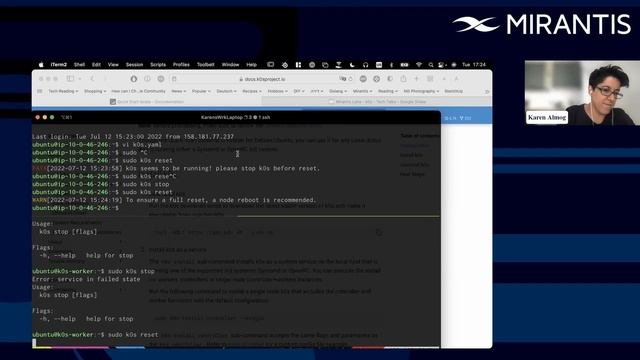Click the Last login line in terminal
Image resolution: width=640 pixels, height=360 pixels.
click(x=133, y=137)
